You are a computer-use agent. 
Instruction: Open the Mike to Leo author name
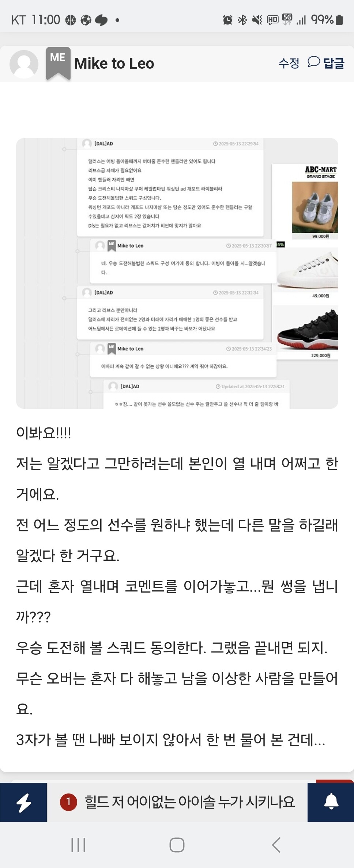pyautogui.click(x=114, y=64)
